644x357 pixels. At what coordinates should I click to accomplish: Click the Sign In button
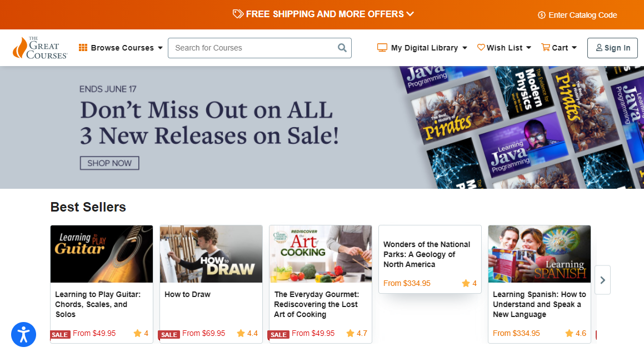tap(612, 48)
